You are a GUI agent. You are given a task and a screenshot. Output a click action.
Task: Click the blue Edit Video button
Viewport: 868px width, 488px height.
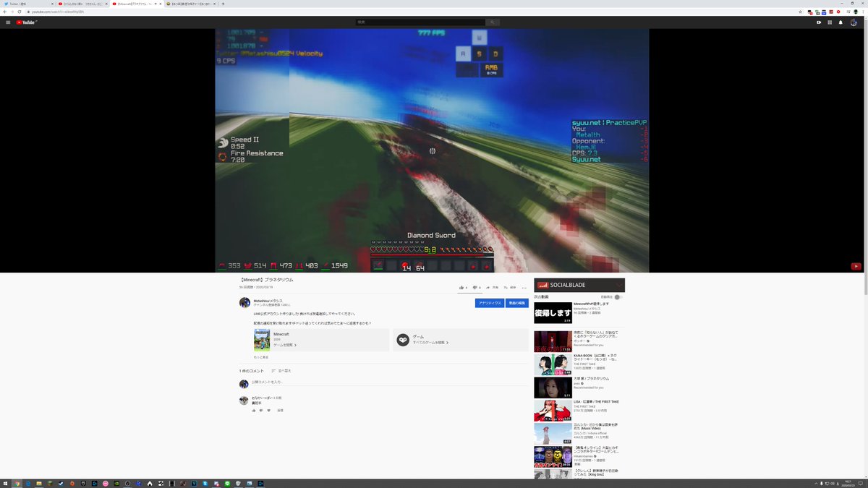point(517,303)
